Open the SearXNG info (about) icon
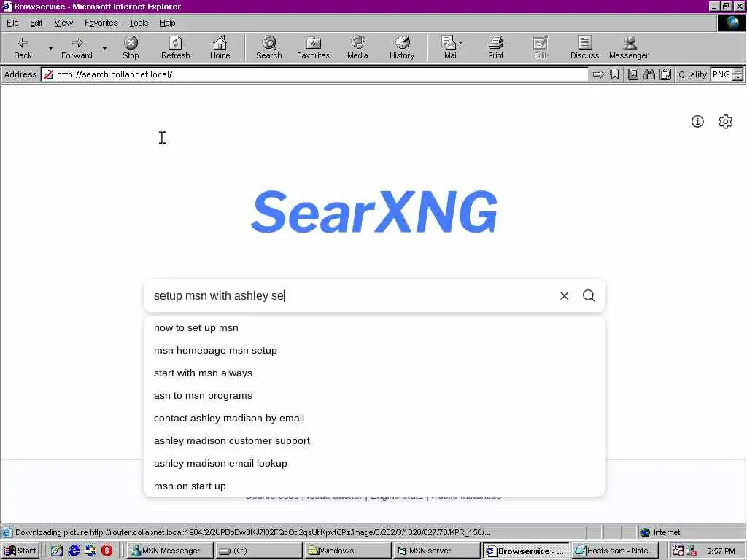The image size is (747, 560). [x=697, y=122]
